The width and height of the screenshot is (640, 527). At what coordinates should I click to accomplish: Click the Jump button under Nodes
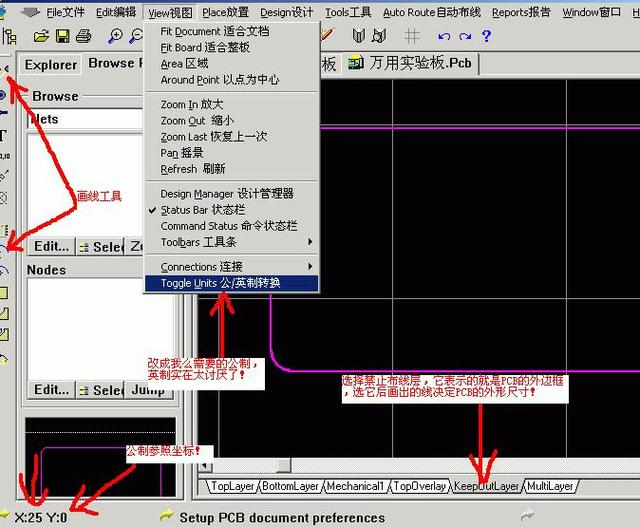click(x=149, y=390)
